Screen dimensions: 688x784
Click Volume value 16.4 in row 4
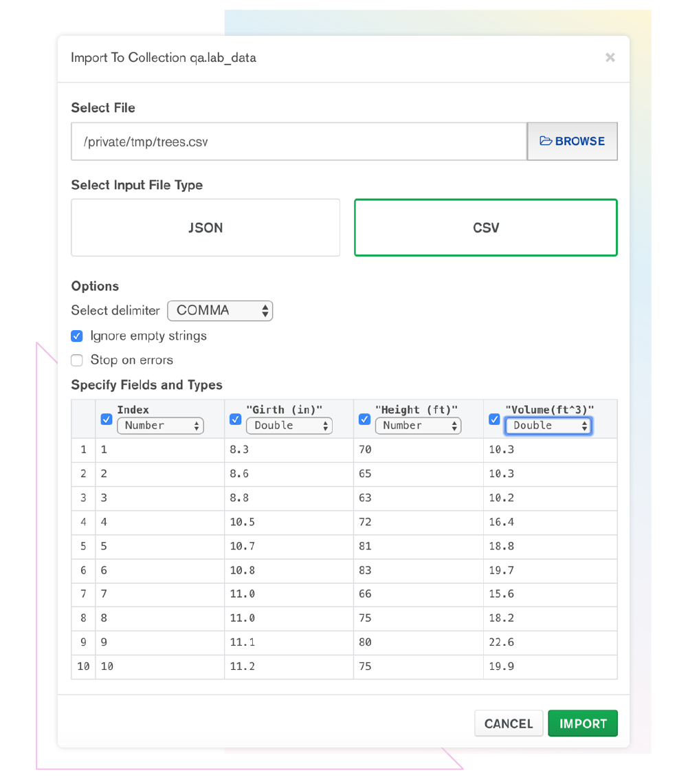pyautogui.click(x=501, y=522)
